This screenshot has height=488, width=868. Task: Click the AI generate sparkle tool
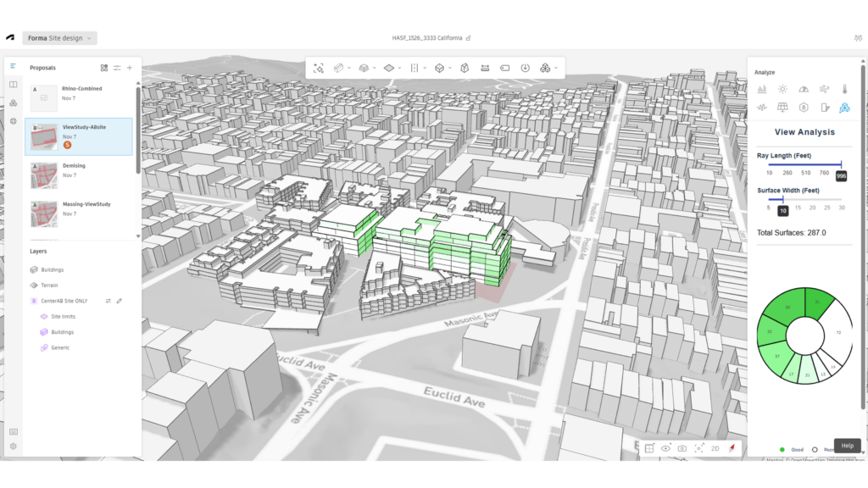pos(319,68)
